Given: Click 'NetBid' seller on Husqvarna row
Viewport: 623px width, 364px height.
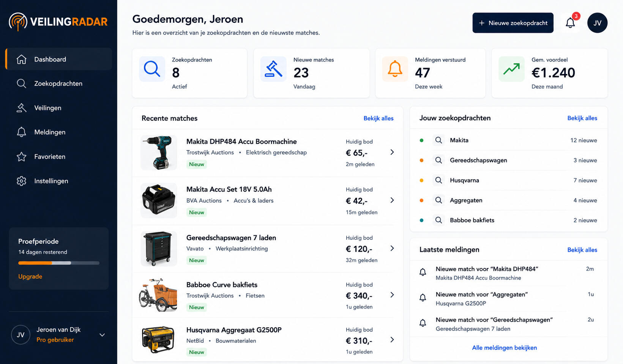Looking at the screenshot, I should [x=195, y=340].
